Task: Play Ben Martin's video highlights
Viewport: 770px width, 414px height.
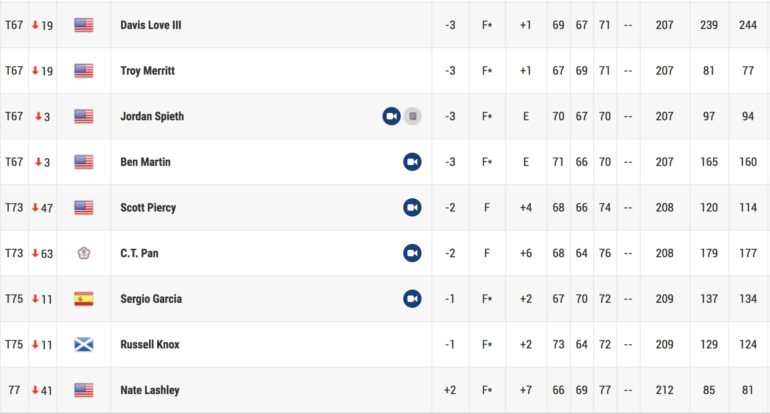Action: point(412,162)
